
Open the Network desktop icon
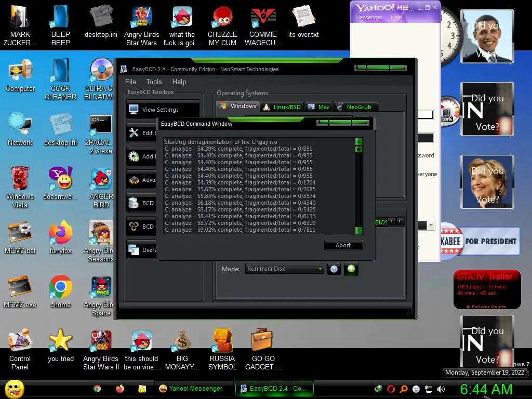[20, 129]
